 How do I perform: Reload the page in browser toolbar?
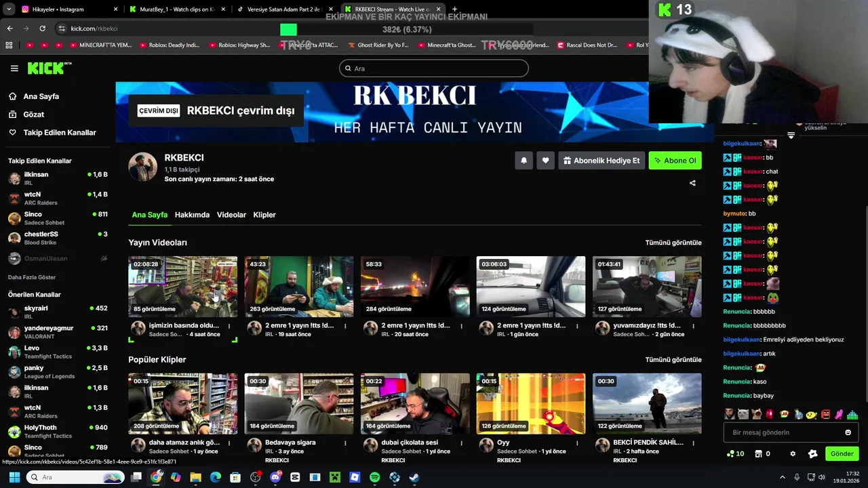click(42, 28)
